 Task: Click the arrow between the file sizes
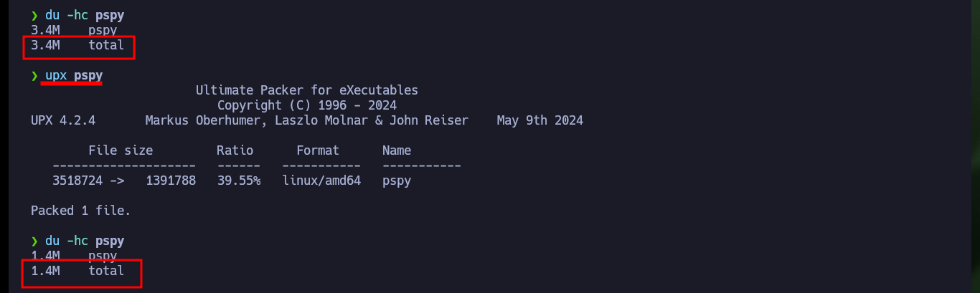(117, 181)
